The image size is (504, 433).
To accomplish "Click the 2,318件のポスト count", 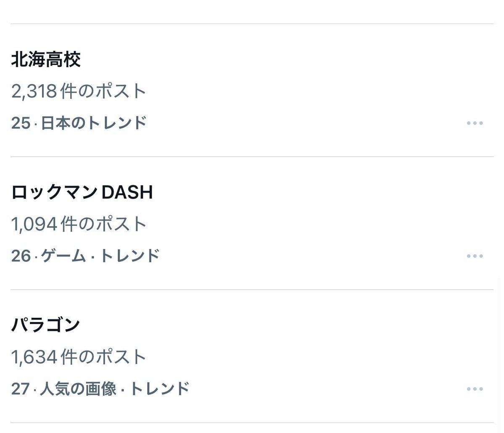I will click(x=79, y=91).
